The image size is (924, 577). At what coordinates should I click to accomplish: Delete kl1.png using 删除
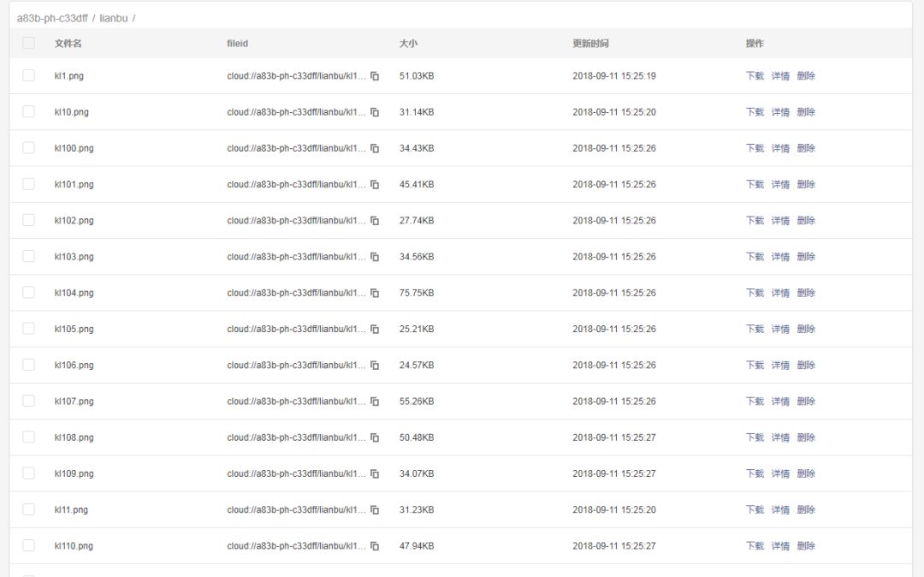tap(806, 76)
